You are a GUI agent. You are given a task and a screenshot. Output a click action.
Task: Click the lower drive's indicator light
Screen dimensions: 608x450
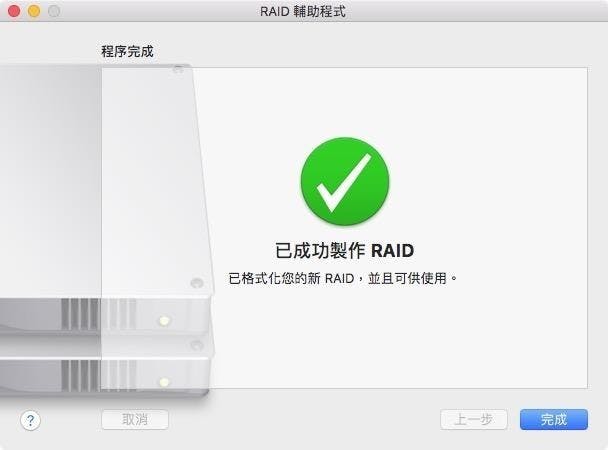[x=164, y=382]
